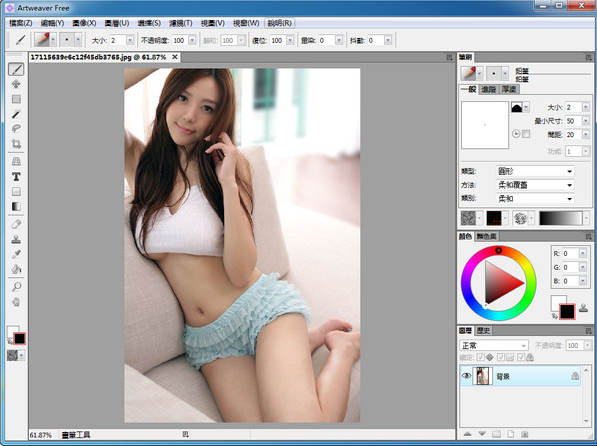Screen dimensions: 597x446
Task: Swap colors icon in the color panel
Action: [x=554, y=316]
